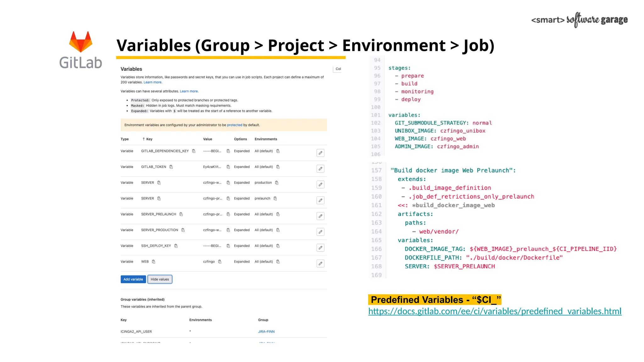
Task: Copy the prelaunch environment scope
Action: pos(275,199)
